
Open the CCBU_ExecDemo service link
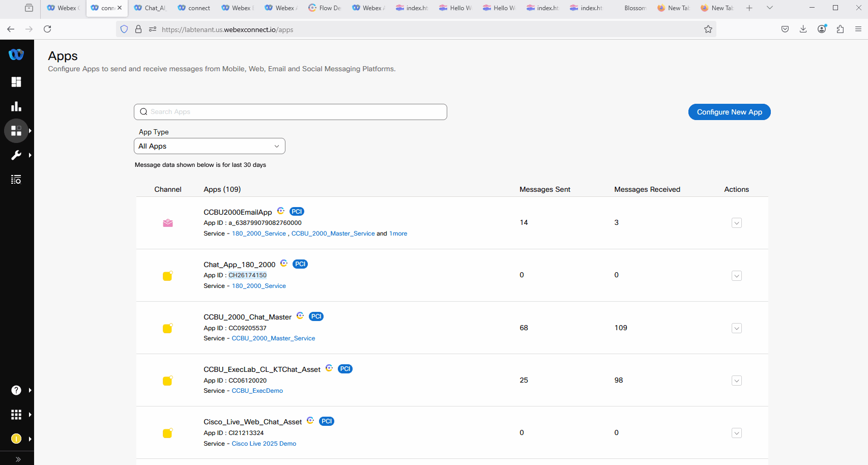(x=257, y=391)
